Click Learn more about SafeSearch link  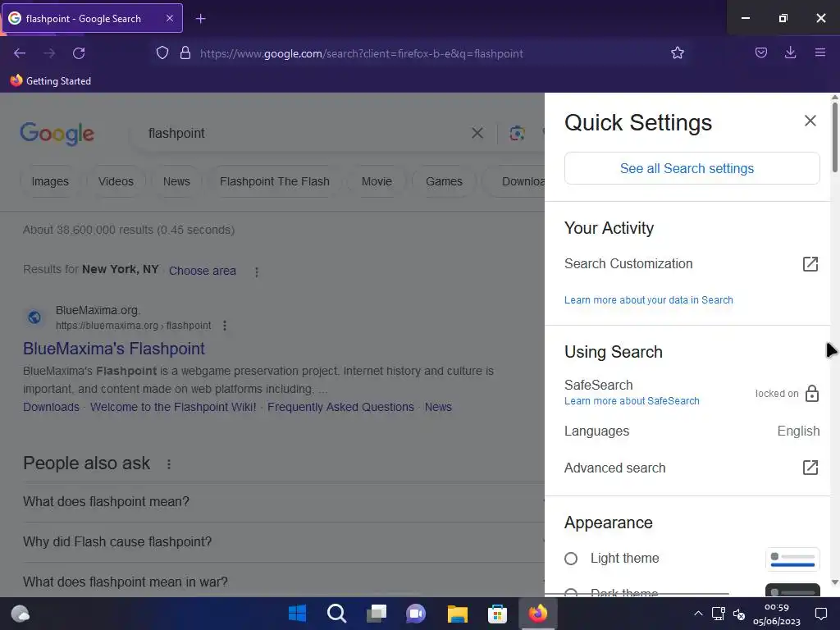pyautogui.click(x=632, y=400)
